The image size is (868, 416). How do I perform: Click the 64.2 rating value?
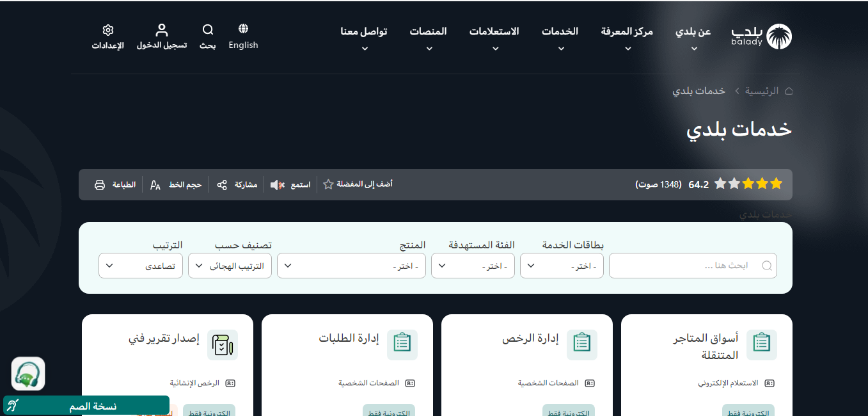(x=698, y=185)
